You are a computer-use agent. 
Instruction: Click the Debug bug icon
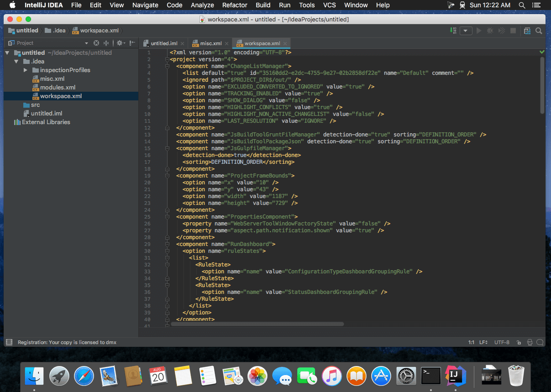tap(490, 31)
